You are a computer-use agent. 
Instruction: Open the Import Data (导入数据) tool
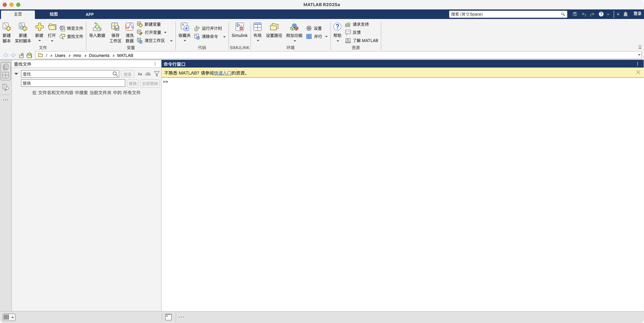click(x=97, y=27)
